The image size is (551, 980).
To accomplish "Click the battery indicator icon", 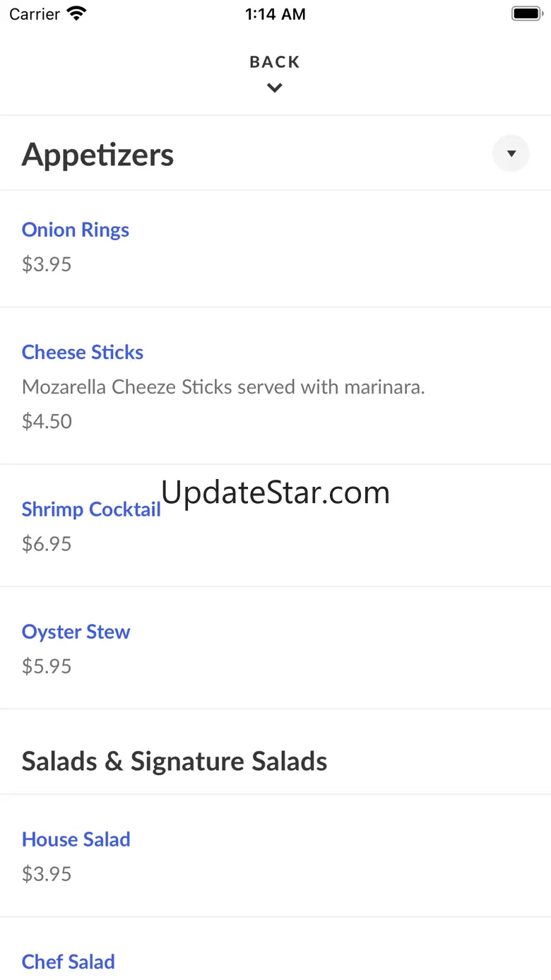I will [x=526, y=14].
